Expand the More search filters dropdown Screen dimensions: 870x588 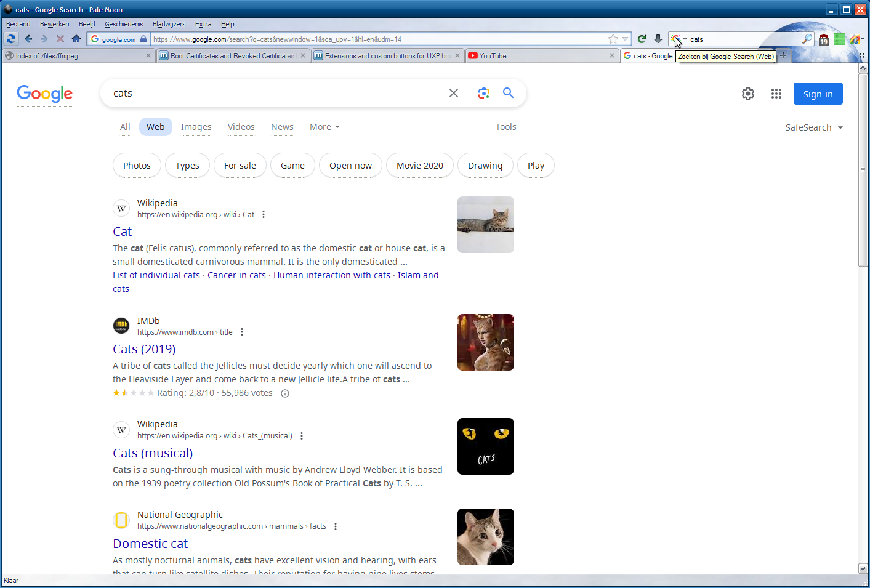coord(324,127)
